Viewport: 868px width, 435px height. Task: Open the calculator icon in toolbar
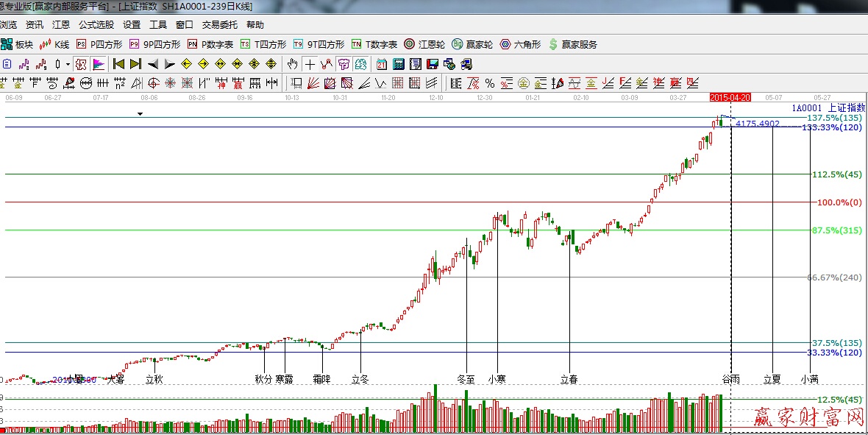point(399,64)
